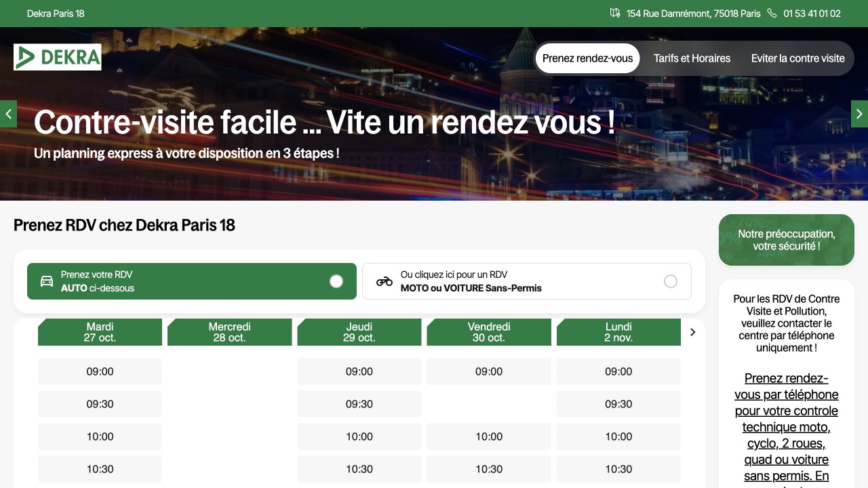
Task: Call the number 01 53 41 01 02
Action: click(812, 14)
